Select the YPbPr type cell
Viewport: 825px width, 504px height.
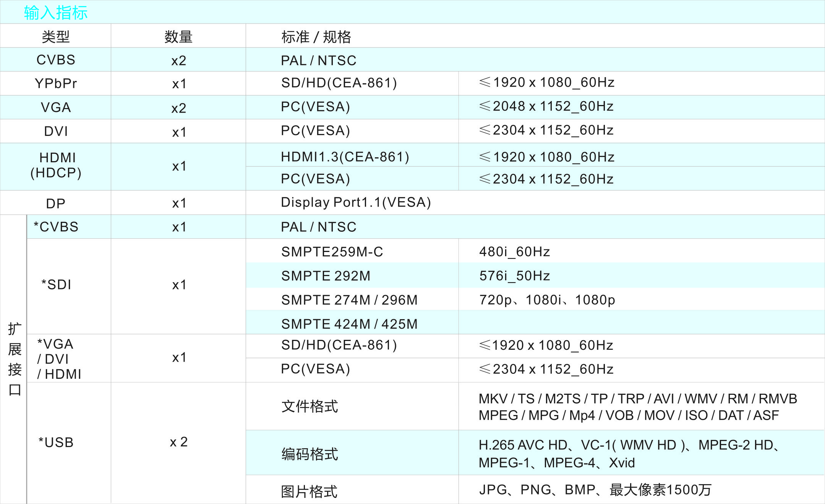pos(56,84)
